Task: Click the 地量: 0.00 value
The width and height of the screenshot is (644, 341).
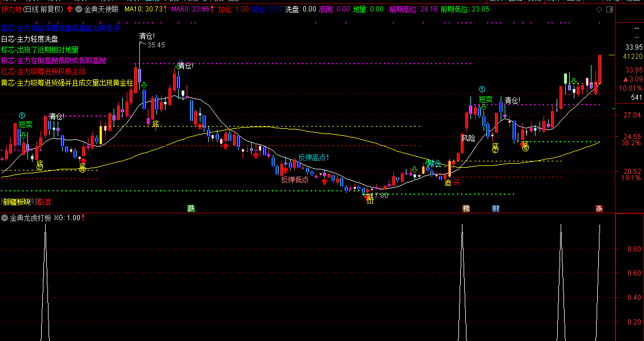Action: pyautogui.click(x=368, y=9)
